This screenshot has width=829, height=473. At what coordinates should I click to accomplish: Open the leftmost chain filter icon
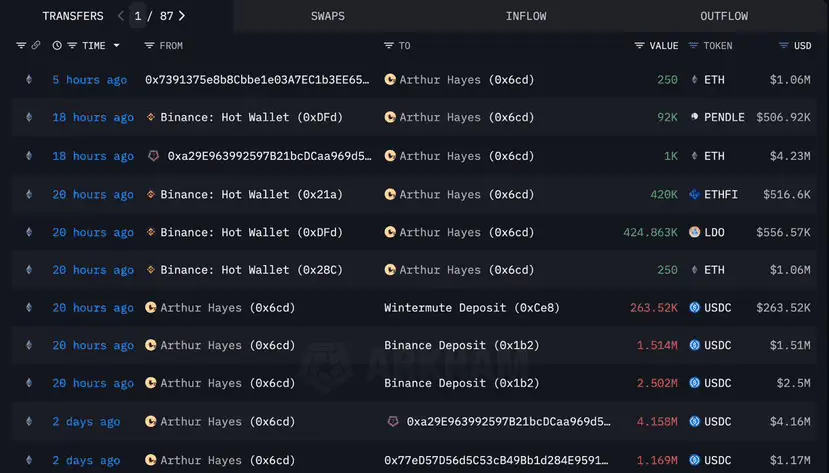[21, 45]
